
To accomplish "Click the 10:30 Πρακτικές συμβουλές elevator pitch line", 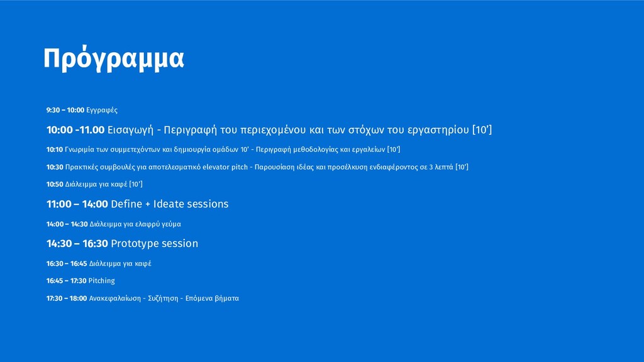I will click(x=257, y=167).
